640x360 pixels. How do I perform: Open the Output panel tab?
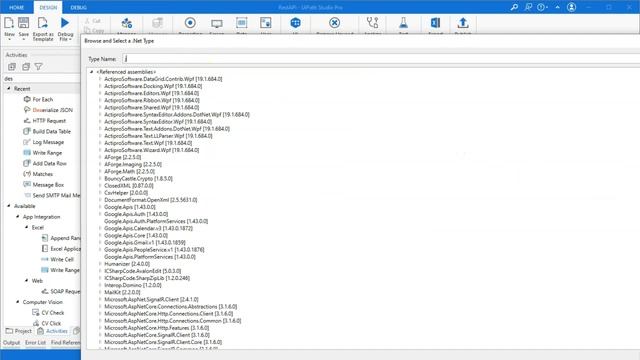(11, 342)
